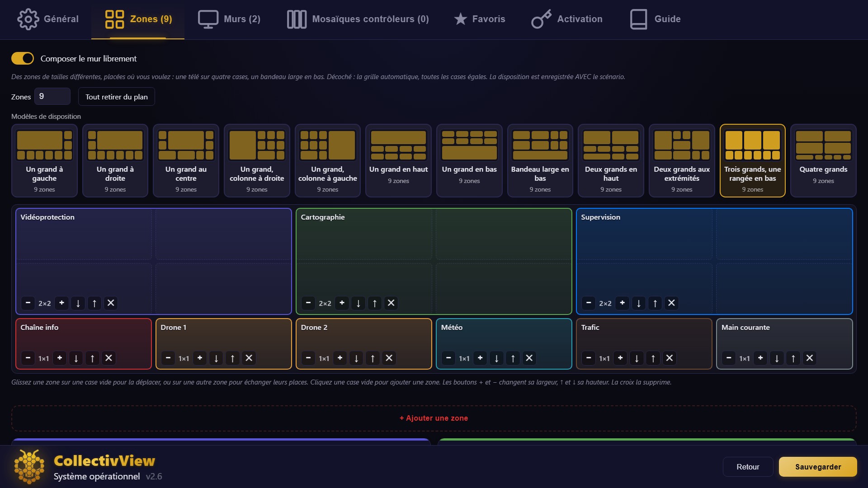Toggle Composer le mur librement switch

[x=23, y=58]
